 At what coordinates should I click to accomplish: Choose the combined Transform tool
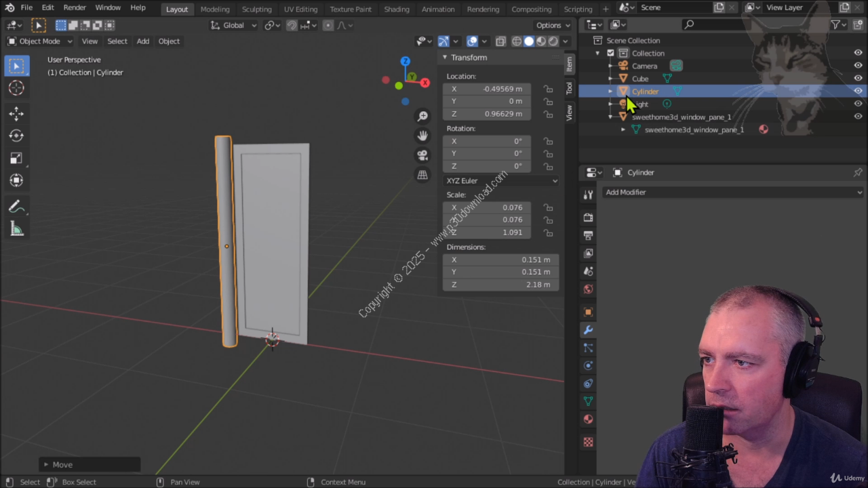[16, 180]
